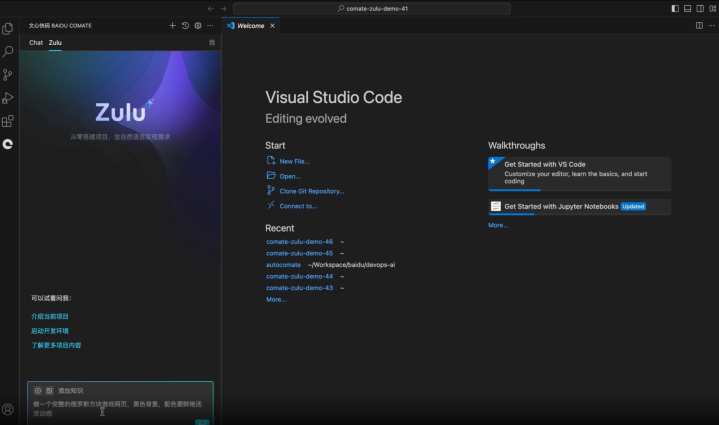Focus the Zulu prompt text area
Viewport: 719px width, 425px height.
point(117,408)
